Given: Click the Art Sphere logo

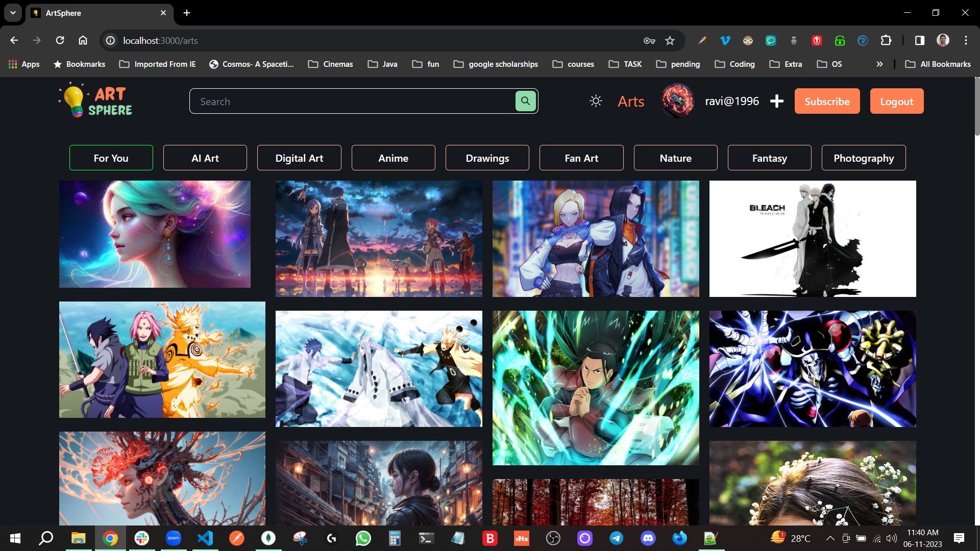Looking at the screenshot, I should click(96, 101).
